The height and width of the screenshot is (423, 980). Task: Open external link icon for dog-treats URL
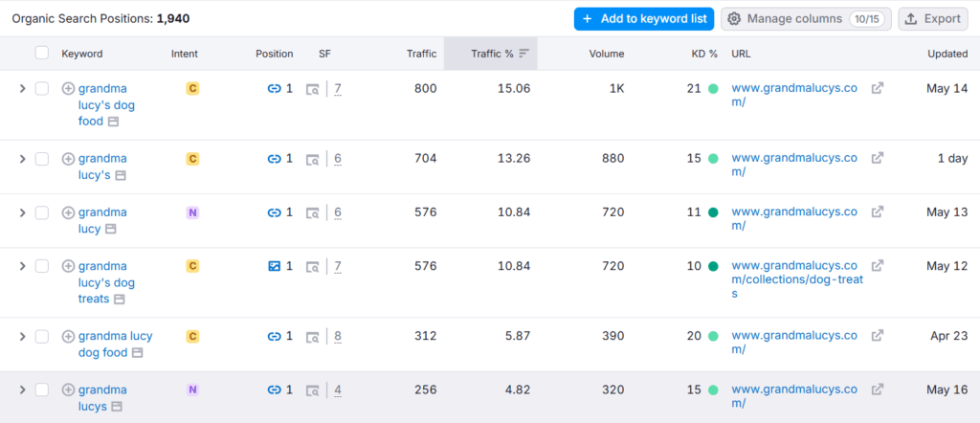pyautogui.click(x=878, y=265)
